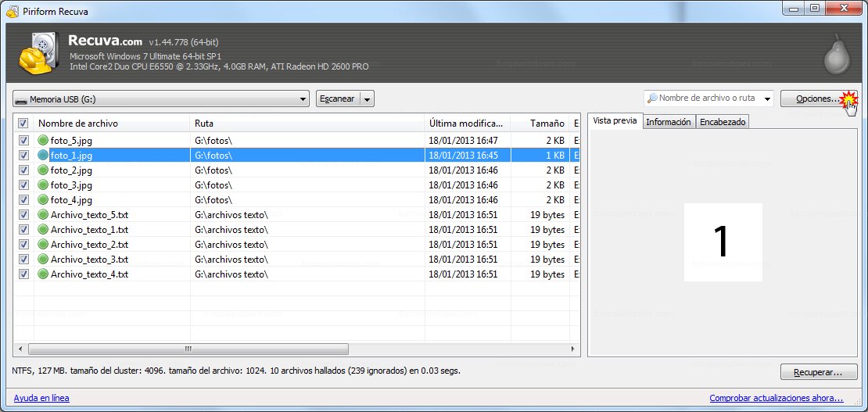
Task: Uncheck the Archivo_texto_1.txt checkbox
Action: pyautogui.click(x=23, y=230)
